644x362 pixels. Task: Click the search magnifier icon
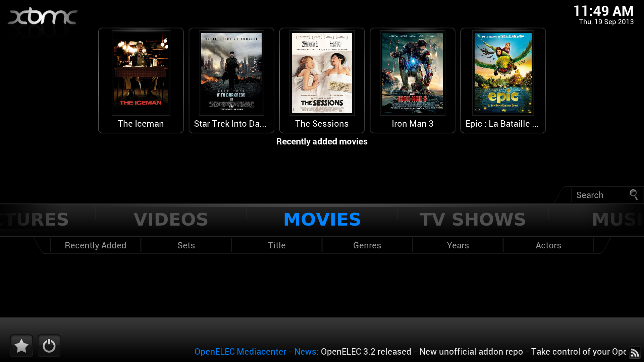634,195
